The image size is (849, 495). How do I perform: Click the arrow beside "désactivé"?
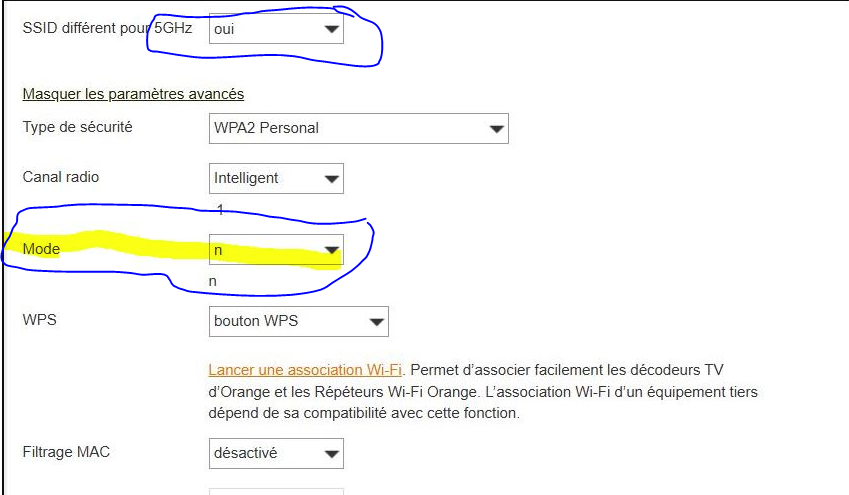pyautogui.click(x=331, y=453)
